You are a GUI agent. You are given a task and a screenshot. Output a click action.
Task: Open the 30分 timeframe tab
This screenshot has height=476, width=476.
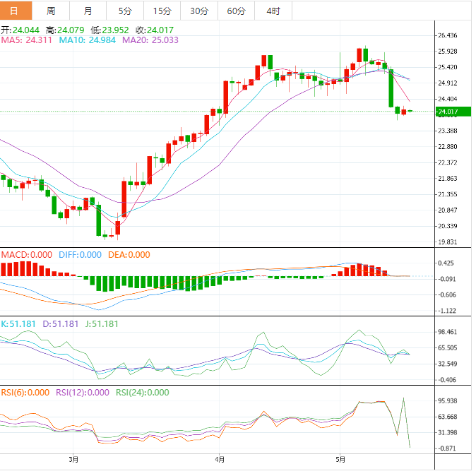coord(199,11)
